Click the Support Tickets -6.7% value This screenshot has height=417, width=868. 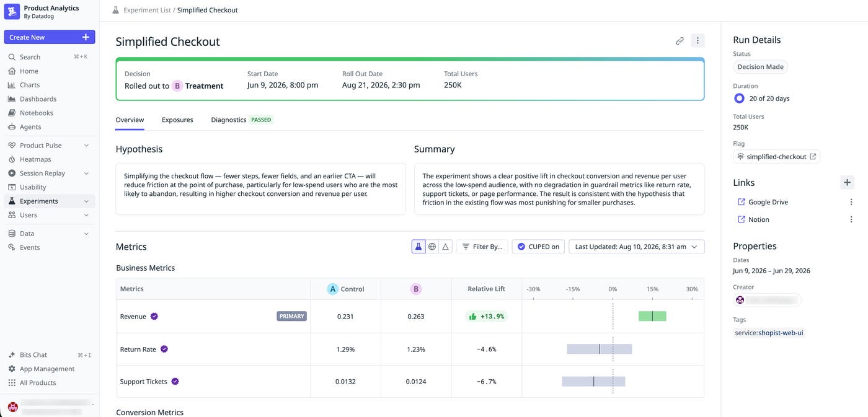coord(487,381)
